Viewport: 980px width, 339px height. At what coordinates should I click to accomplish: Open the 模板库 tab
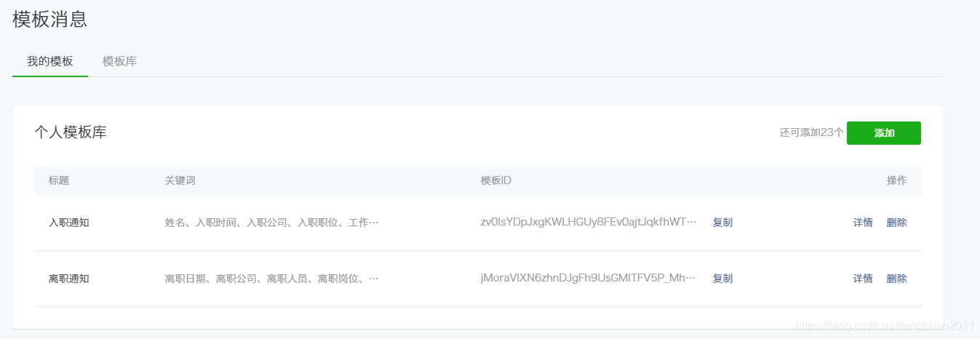120,61
